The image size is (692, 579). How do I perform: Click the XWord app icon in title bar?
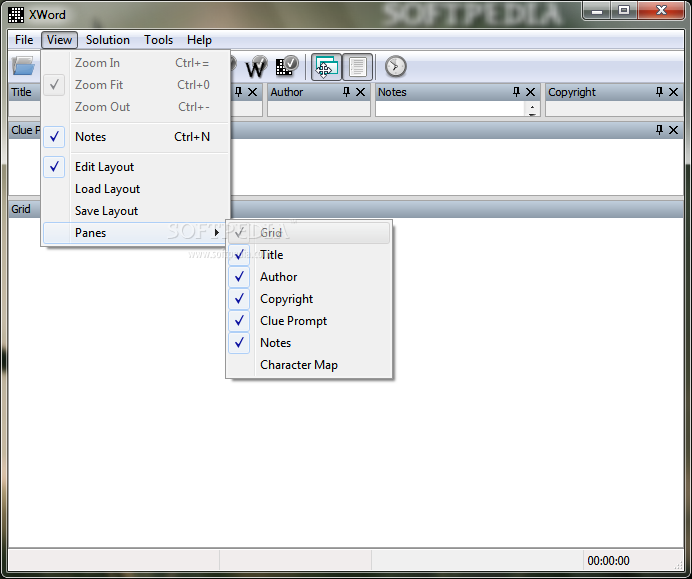[x=16, y=15]
